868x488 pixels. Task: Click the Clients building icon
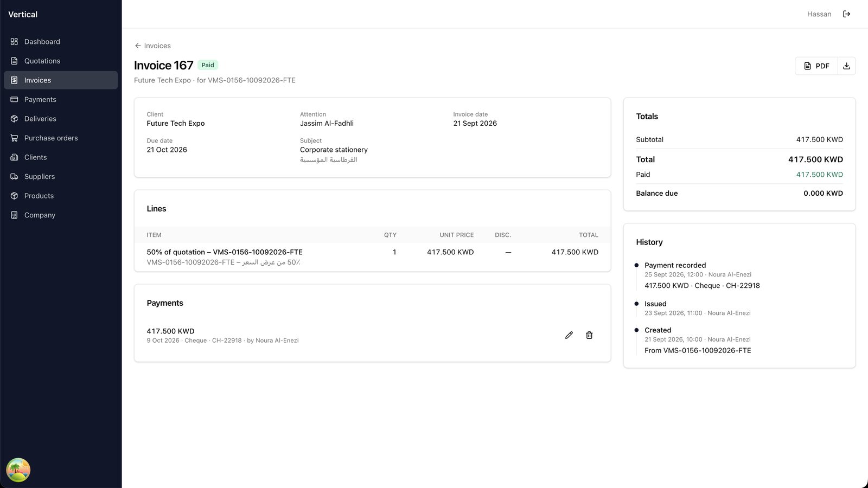pos(14,157)
